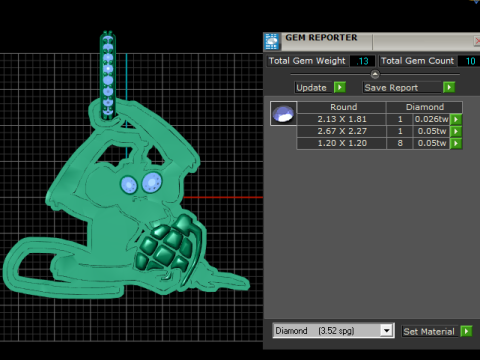Screen dimensions: 480x360
Task: Click the Round column header
Action: pyautogui.click(x=341, y=107)
